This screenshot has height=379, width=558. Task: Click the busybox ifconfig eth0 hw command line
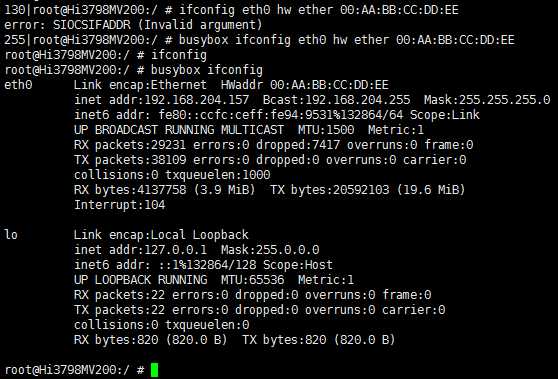(259, 40)
